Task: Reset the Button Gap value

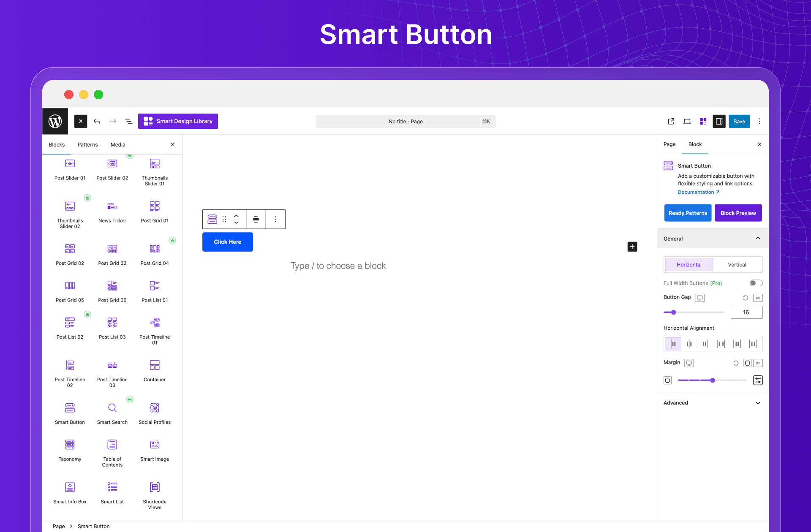Action: [x=746, y=298]
